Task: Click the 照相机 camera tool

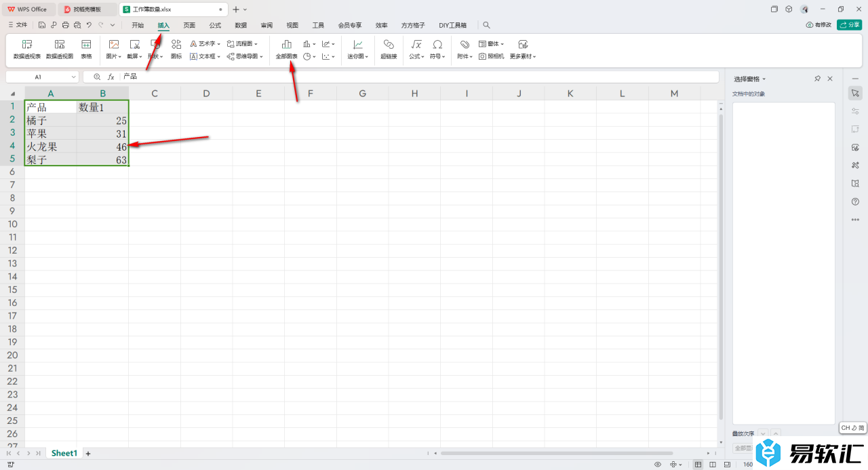Action: [x=492, y=56]
